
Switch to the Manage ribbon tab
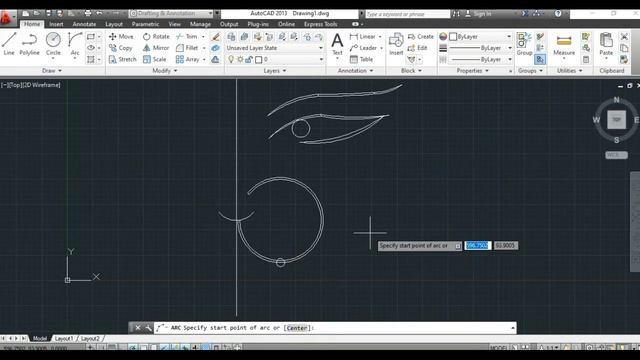[x=200, y=24]
